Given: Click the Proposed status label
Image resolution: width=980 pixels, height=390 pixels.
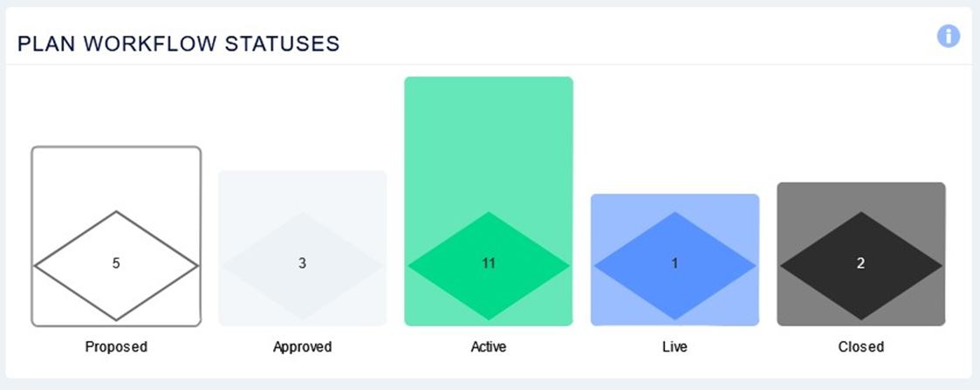Looking at the screenshot, I should pos(116,346).
